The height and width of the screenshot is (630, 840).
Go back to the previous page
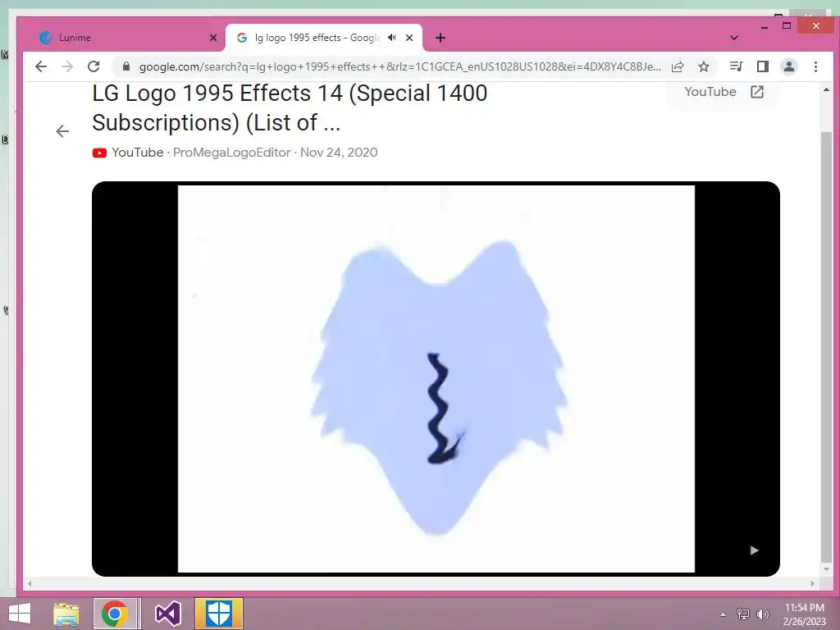coord(41,66)
